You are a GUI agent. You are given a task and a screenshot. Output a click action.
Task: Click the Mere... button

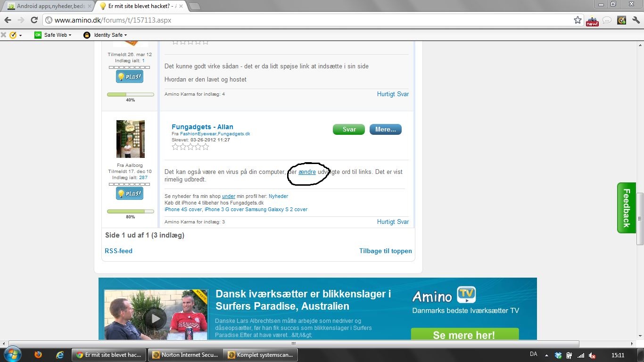click(x=385, y=130)
